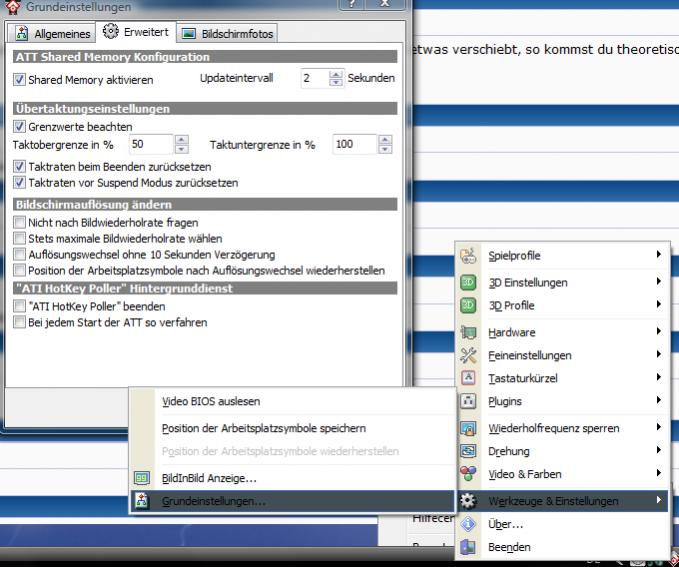Select Über... menu entry
Viewport: 679px width, 567px height.
click(562, 524)
